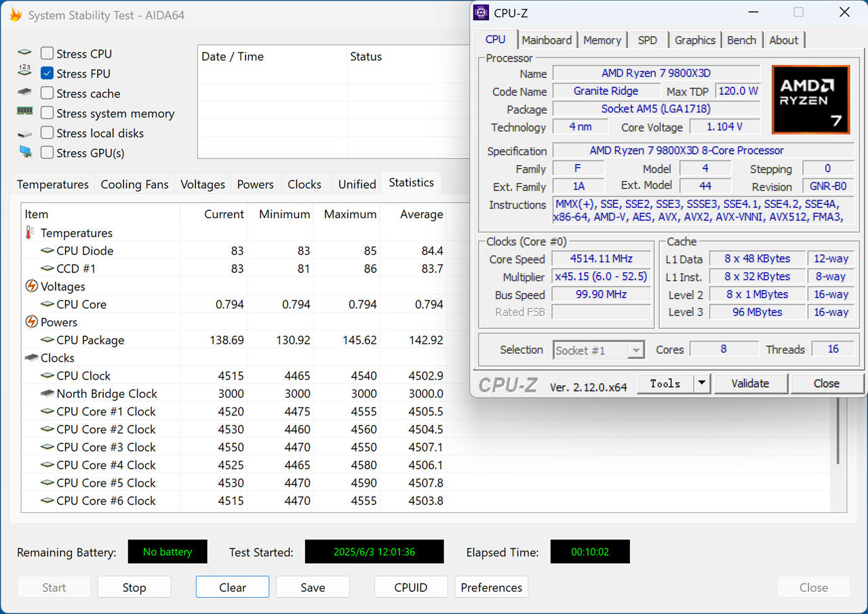Image resolution: width=868 pixels, height=614 pixels.
Task: Switch to the Memory tab in CPU-Z
Action: click(x=602, y=40)
